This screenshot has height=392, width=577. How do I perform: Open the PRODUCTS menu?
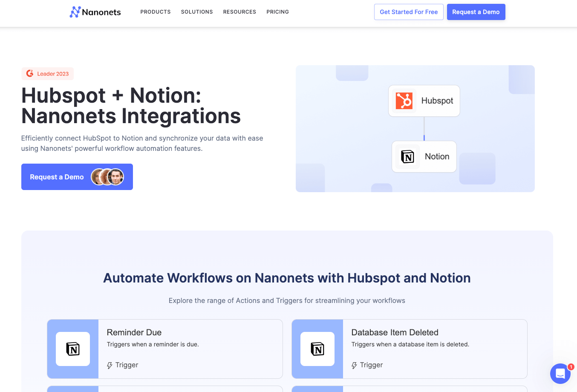click(x=156, y=12)
